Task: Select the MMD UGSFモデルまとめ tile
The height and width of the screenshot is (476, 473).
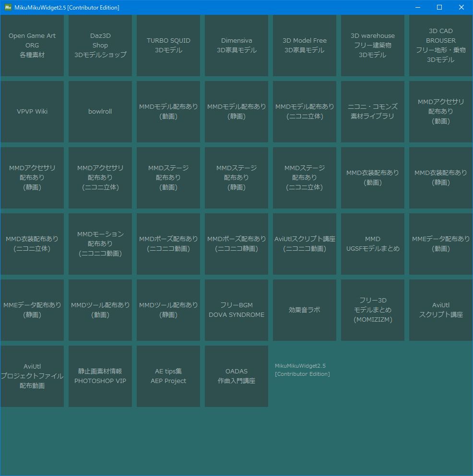Action: [373, 244]
